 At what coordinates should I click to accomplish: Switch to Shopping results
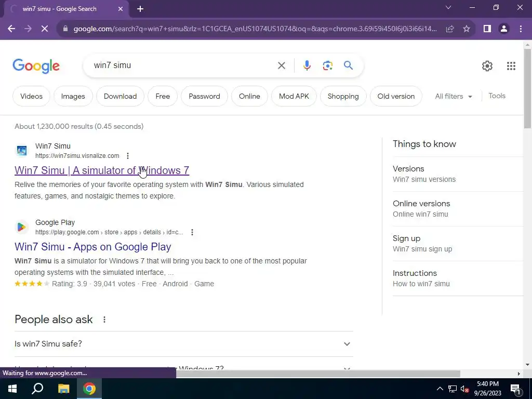click(343, 96)
